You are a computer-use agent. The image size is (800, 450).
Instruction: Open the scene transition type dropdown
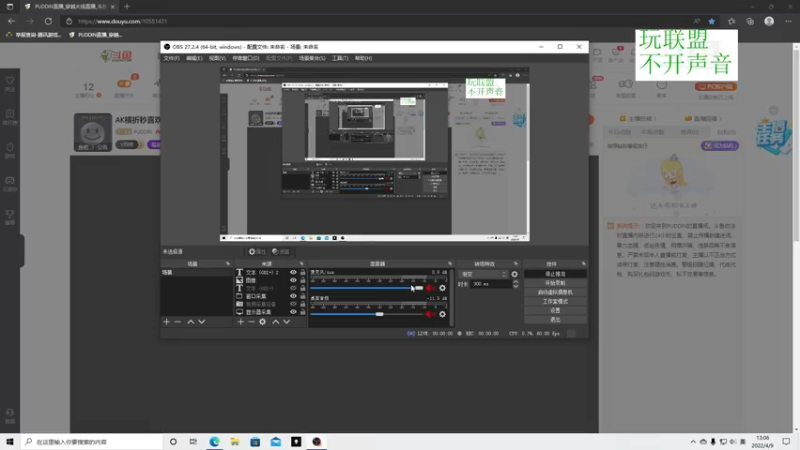483,274
